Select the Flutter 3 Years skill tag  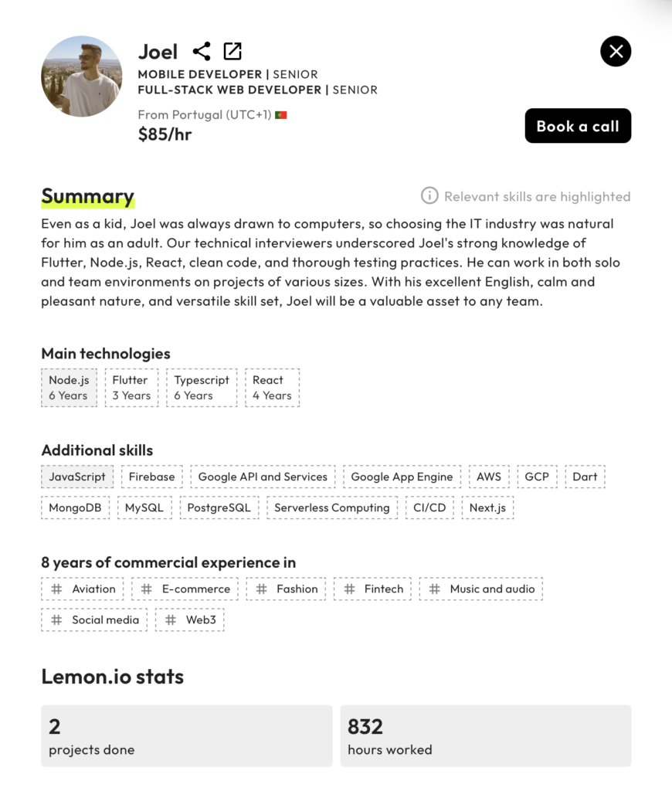pyautogui.click(x=131, y=388)
